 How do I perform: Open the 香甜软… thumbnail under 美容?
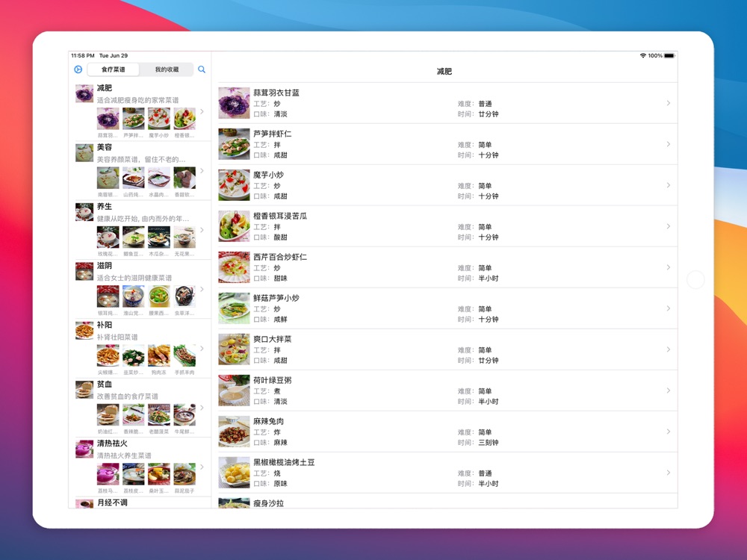coord(185,178)
